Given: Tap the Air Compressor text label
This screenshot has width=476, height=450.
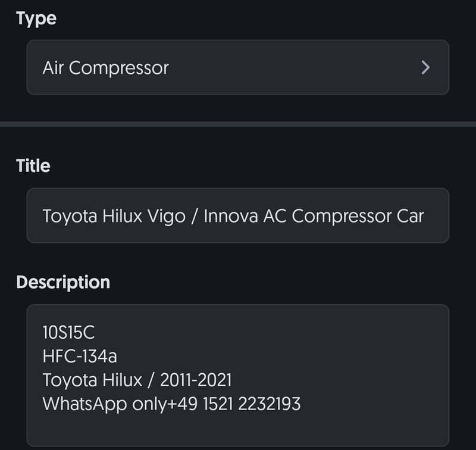Looking at the screenshot, I should pyautogui.click(x=105, y=68).
